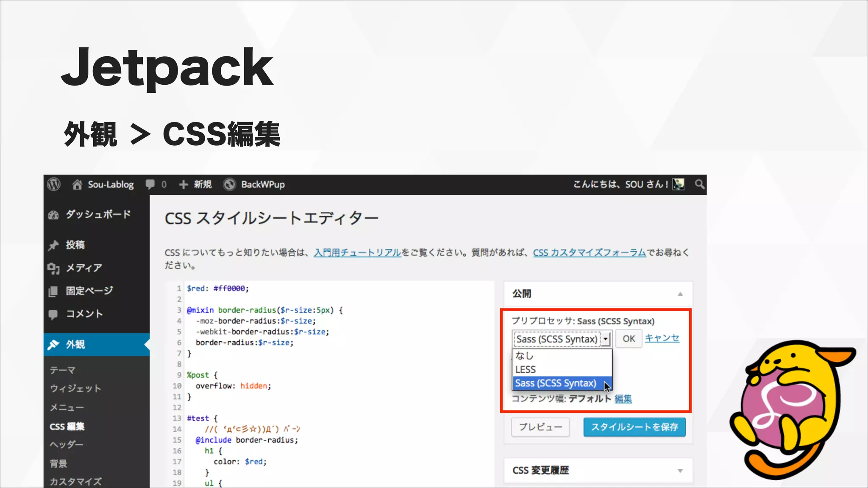868x488 pixels.
Task: Click the @mixin border-radius line in the editor
Action: click(x=265, y=310)
